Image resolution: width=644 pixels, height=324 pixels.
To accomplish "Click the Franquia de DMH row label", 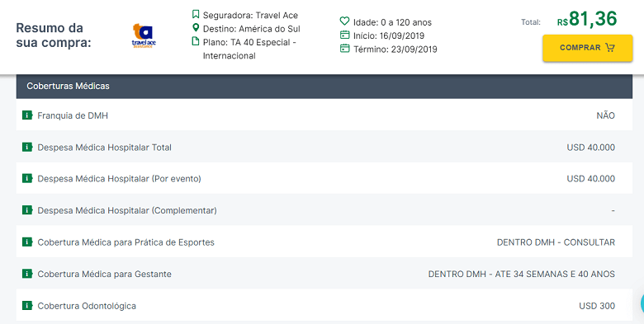I will coord(73,115).
